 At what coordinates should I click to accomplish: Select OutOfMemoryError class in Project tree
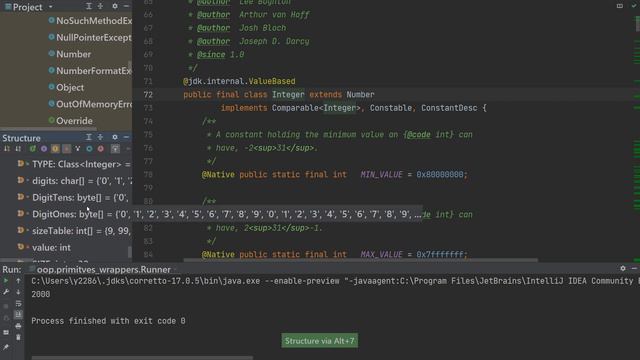click(x=90, y=104)
